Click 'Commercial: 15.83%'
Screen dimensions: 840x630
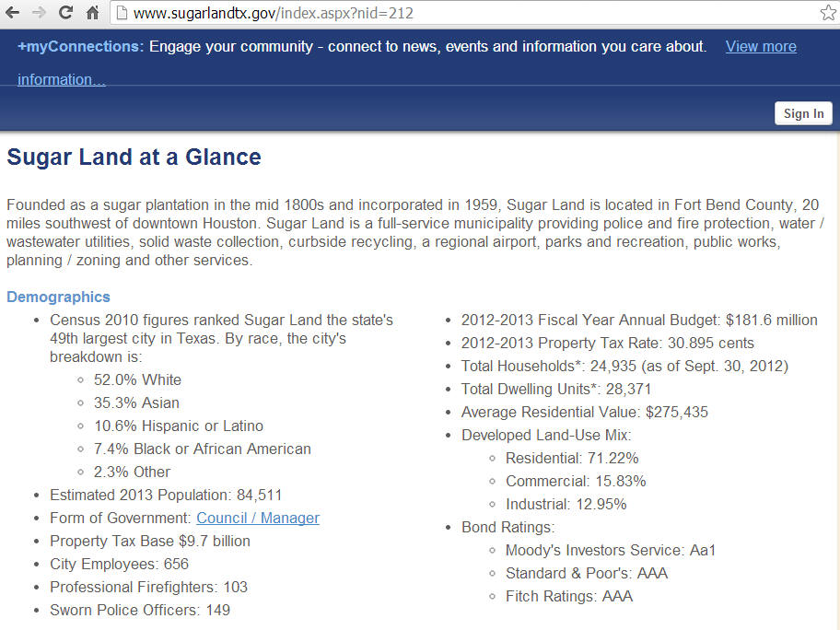576,482
